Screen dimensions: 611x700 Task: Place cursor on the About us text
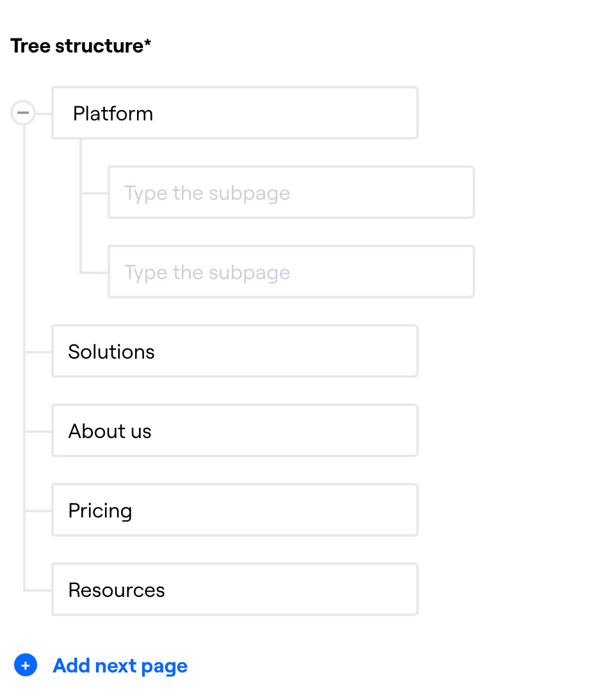tap(110, 431)
